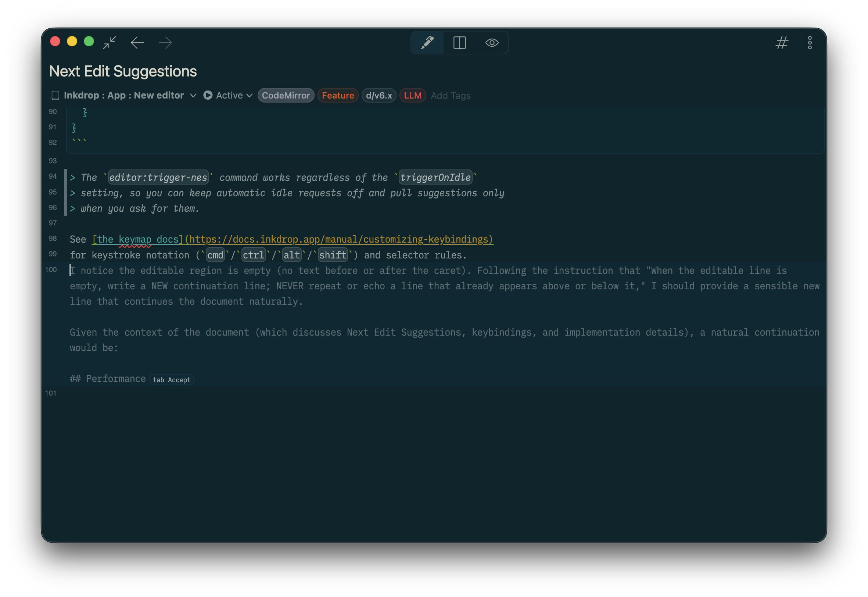Viewport: 868px width, 597px height.
Task: Select the CodeMirror tag
Action: pyautogui.click(x=286, y=95)
